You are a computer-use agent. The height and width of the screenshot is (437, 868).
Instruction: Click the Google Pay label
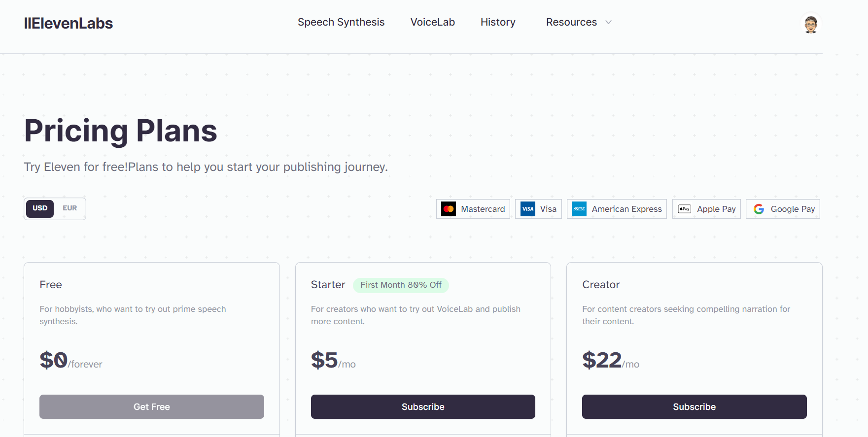pyautogui.click(x=793, y=209)
